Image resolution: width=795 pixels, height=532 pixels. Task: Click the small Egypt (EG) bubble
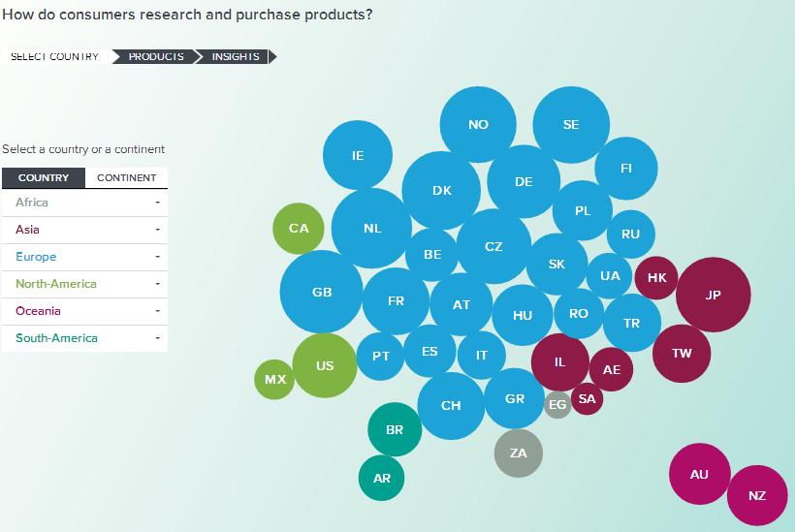click(557, 404)
